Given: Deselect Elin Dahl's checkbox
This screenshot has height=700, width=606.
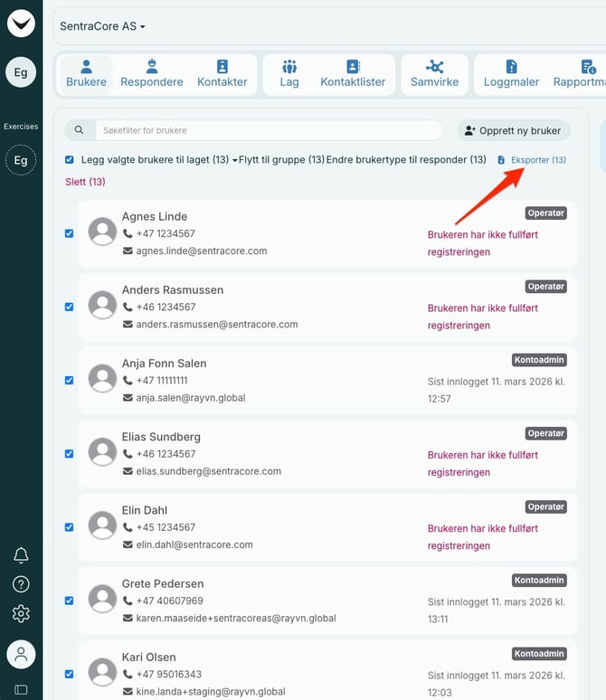Looking at the screenshot, I should coord(70,527).
